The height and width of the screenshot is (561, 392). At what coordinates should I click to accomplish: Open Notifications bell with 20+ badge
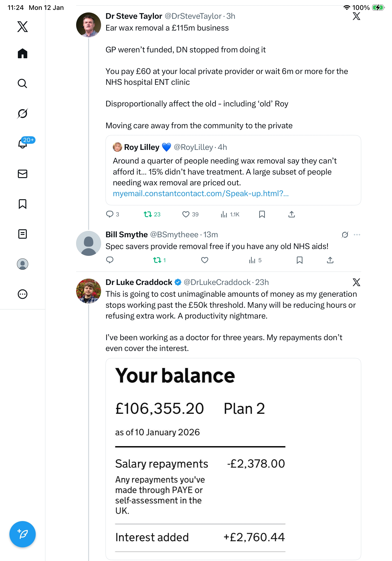tap(23, 144)
